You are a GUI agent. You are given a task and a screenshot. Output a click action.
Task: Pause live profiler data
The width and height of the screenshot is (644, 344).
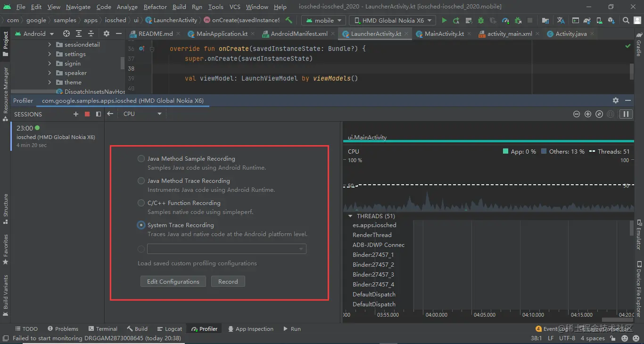point(626,114)
